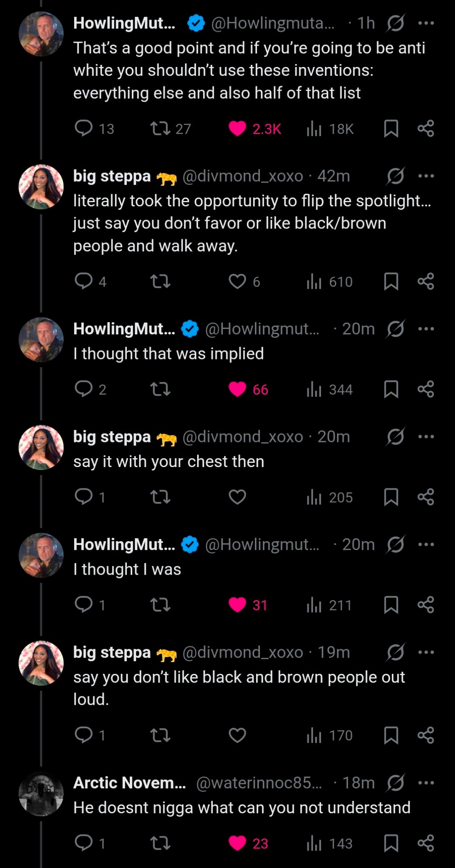Repost the tweet with 27 reposts

click(161, 128)
